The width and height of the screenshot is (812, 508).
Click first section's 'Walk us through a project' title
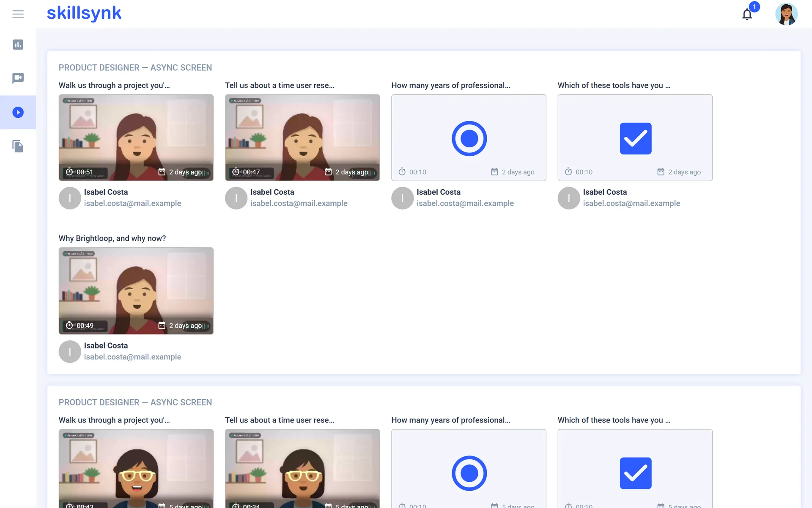[x=114, y=86]
